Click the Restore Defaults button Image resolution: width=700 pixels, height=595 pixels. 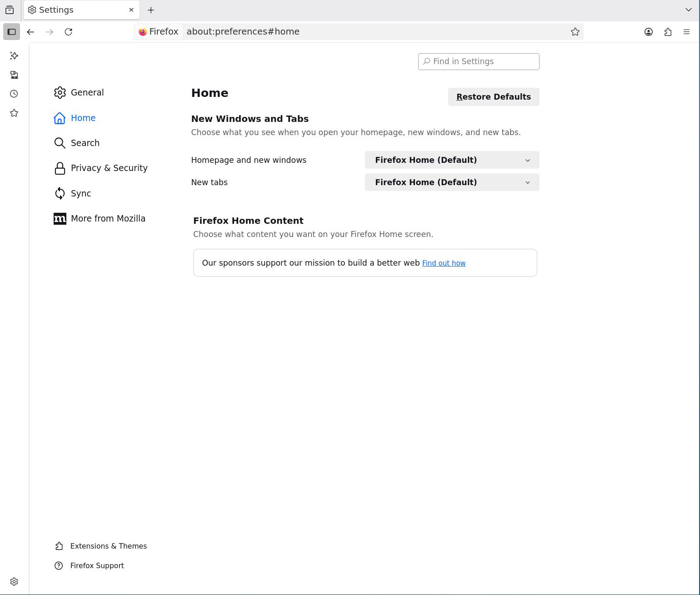494,97
